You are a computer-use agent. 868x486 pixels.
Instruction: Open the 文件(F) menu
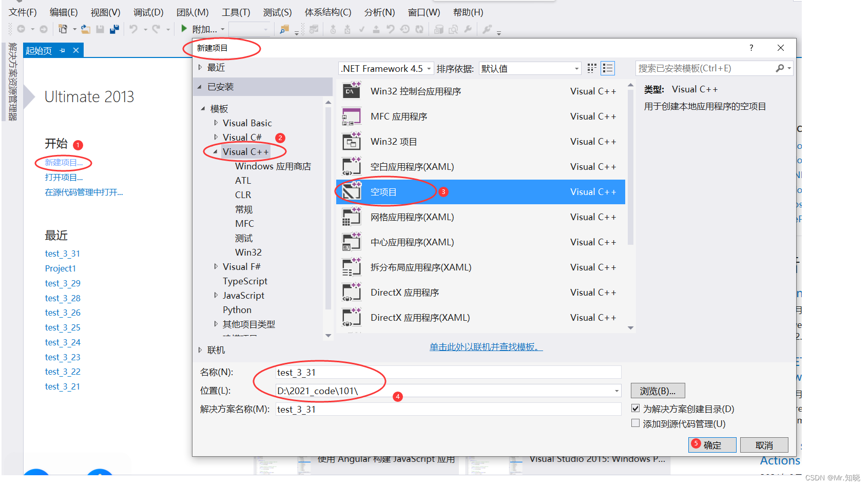click(x=23, y=12)
